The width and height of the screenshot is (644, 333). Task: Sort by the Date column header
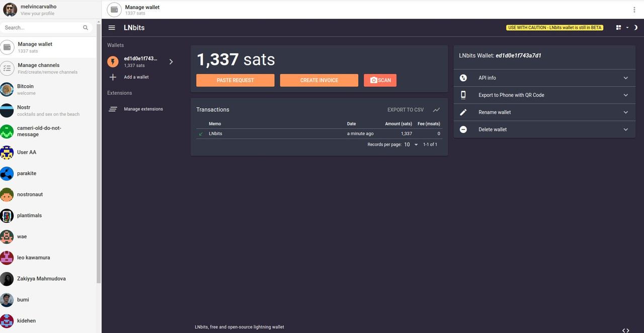[351, 123]
